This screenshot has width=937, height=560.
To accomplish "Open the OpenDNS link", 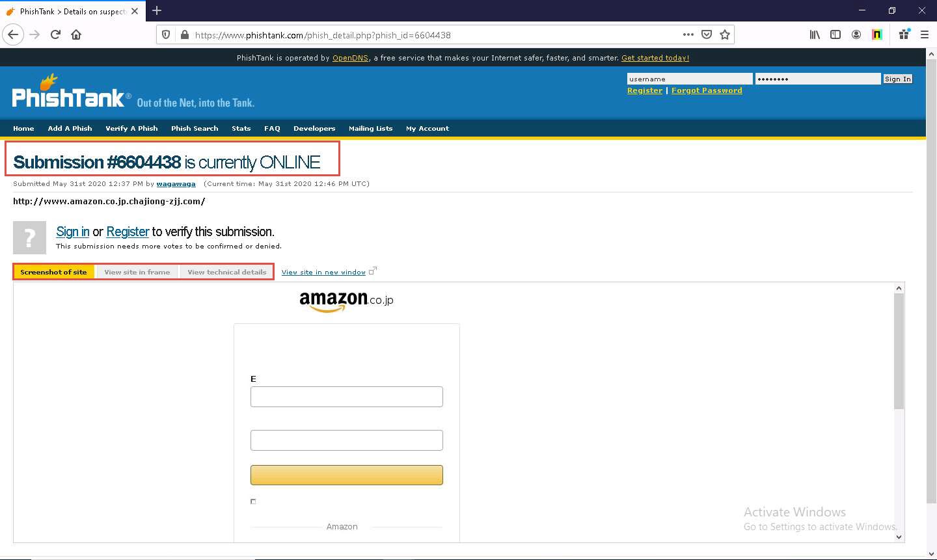I will [x=350, y=58].
